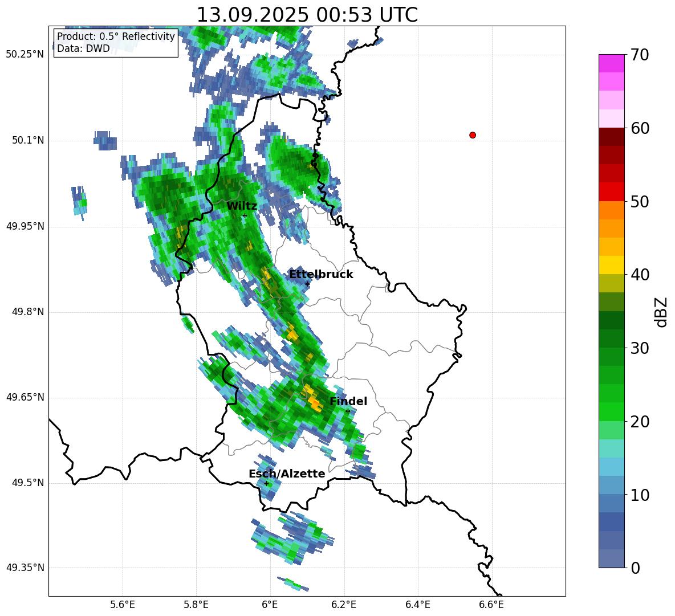Screen dimensions: 675x616
Task: Click the 0 value on the colorbar
Action: click(x=635, y=568)
